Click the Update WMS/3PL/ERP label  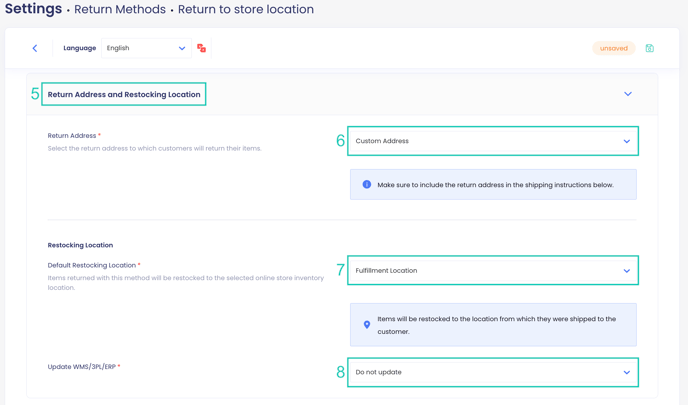(83, 367)
